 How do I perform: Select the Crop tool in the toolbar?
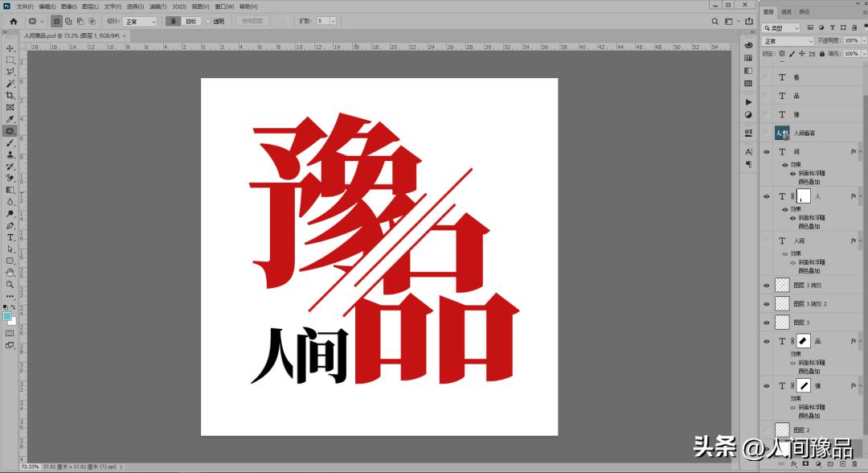[x=10, y=93]
